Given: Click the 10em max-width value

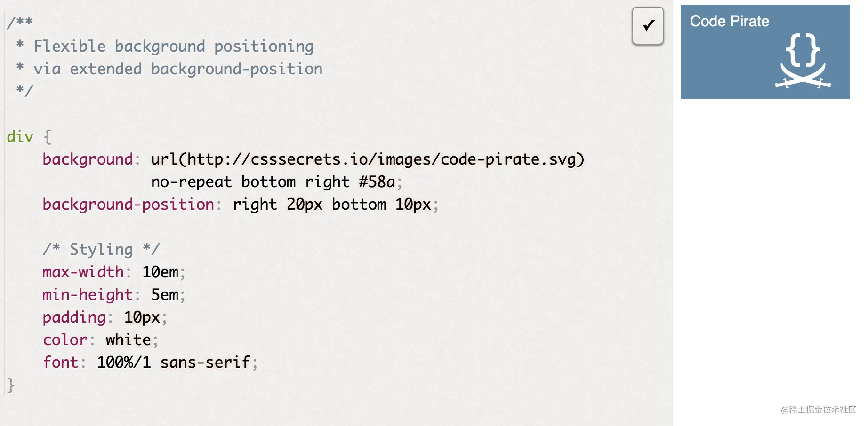Looking at the screenshot, I should click(x=161, y=272).
